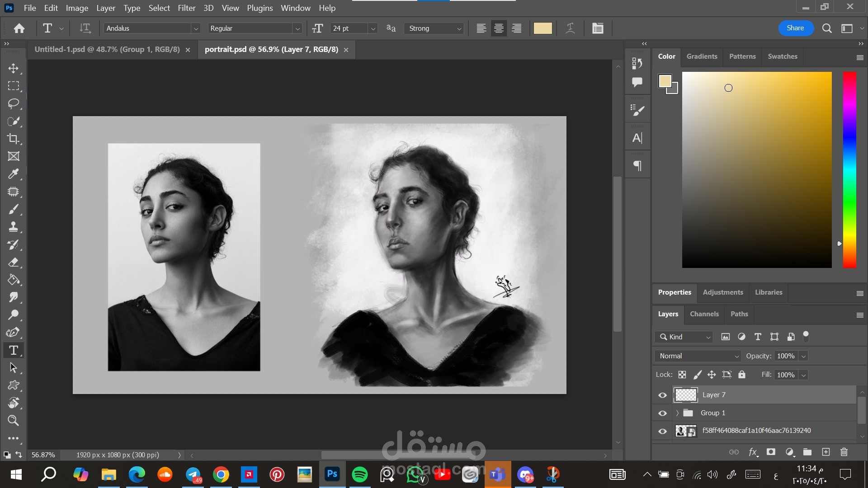Click the font size 24 pt field

pyautogui.click(x=348, y=28)
